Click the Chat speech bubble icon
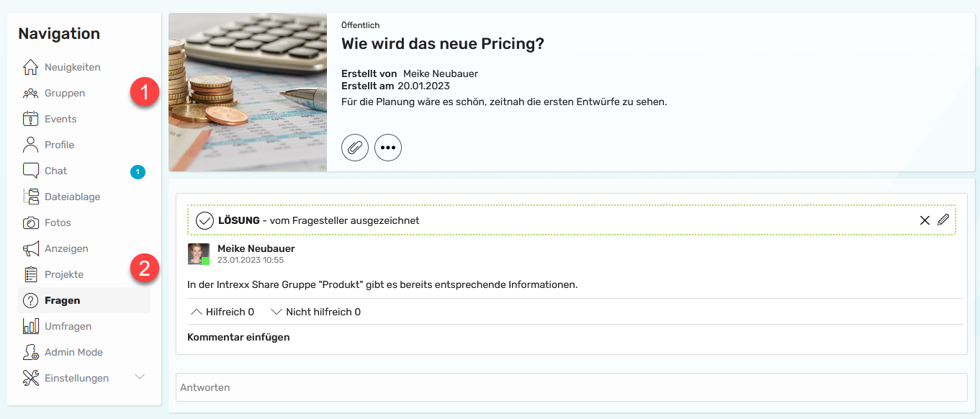980x419 pixels. click(30, 171)
